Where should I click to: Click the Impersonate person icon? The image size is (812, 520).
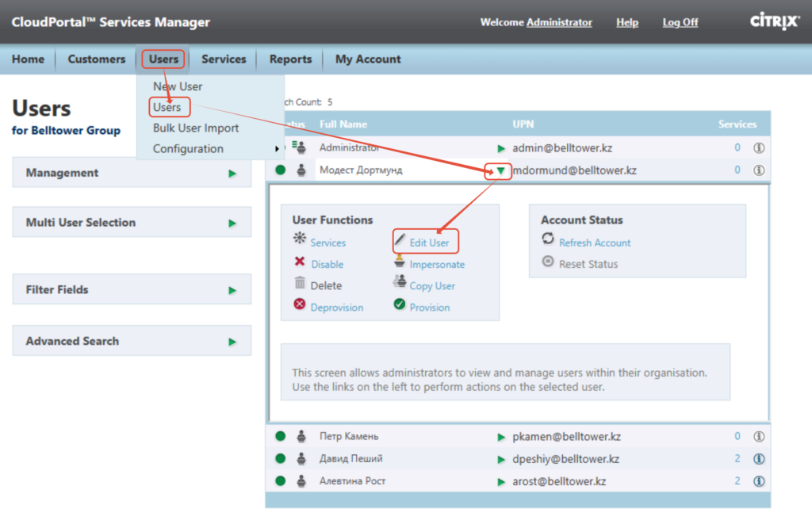[400, 261]
